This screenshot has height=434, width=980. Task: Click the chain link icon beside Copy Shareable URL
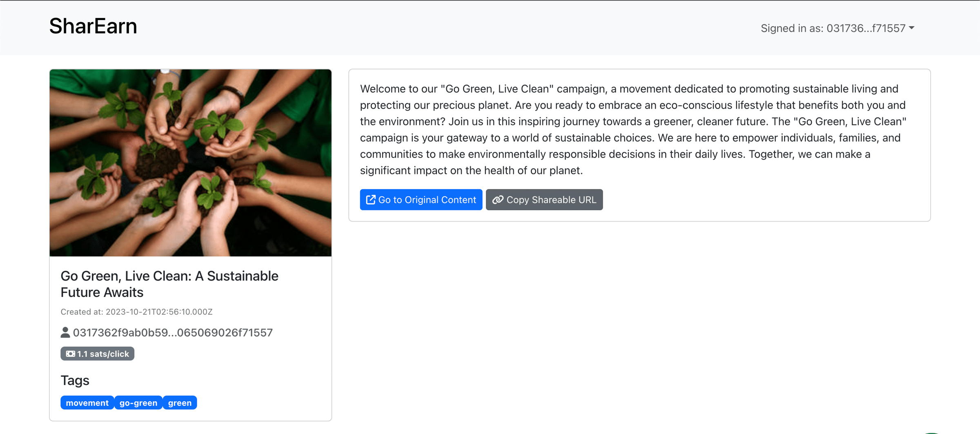click(x=497, y=200)
